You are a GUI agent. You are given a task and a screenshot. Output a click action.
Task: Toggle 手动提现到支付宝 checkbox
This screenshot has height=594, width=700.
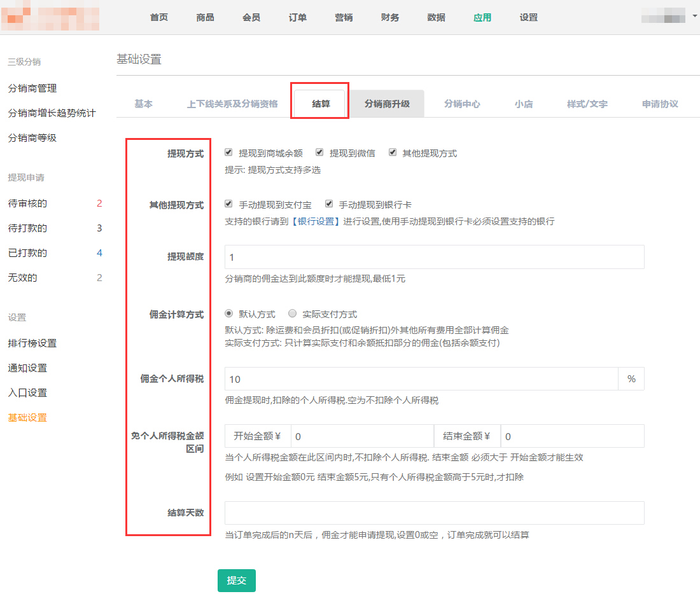tap(228, 204)
